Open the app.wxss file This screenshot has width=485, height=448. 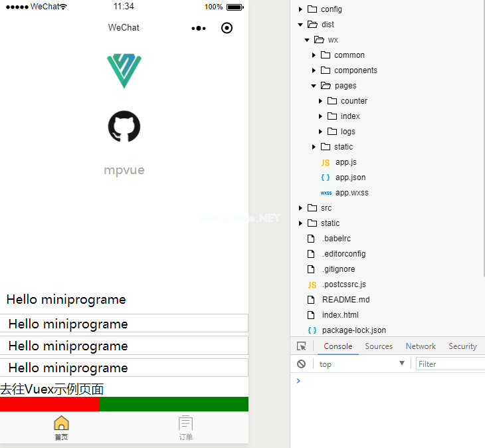[x=351, y=193]
